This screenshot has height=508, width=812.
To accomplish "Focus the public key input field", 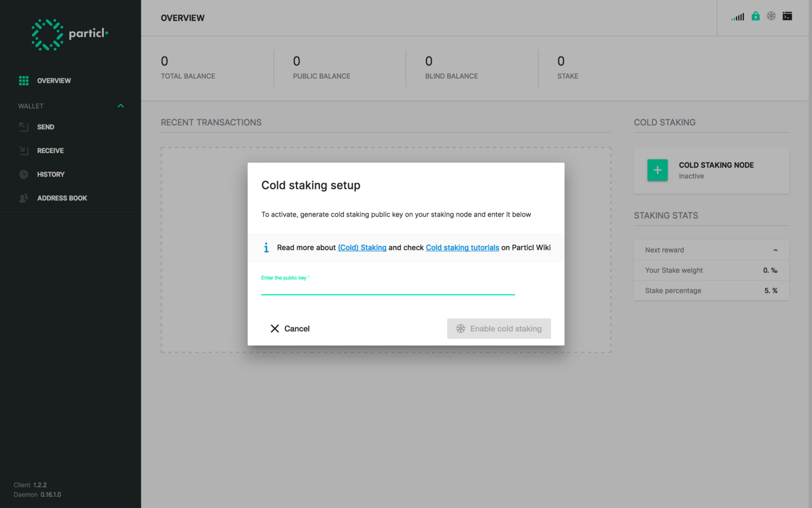I will coord(388,288).
